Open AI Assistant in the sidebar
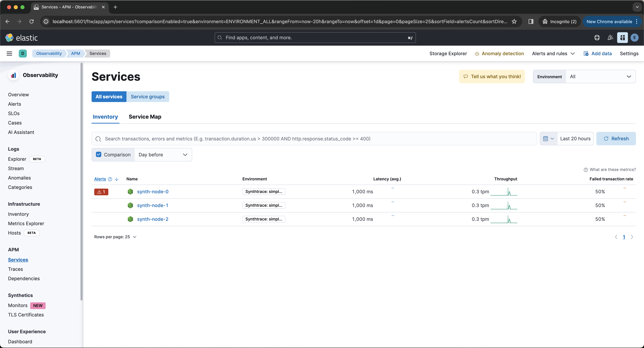 coord(21,132)
